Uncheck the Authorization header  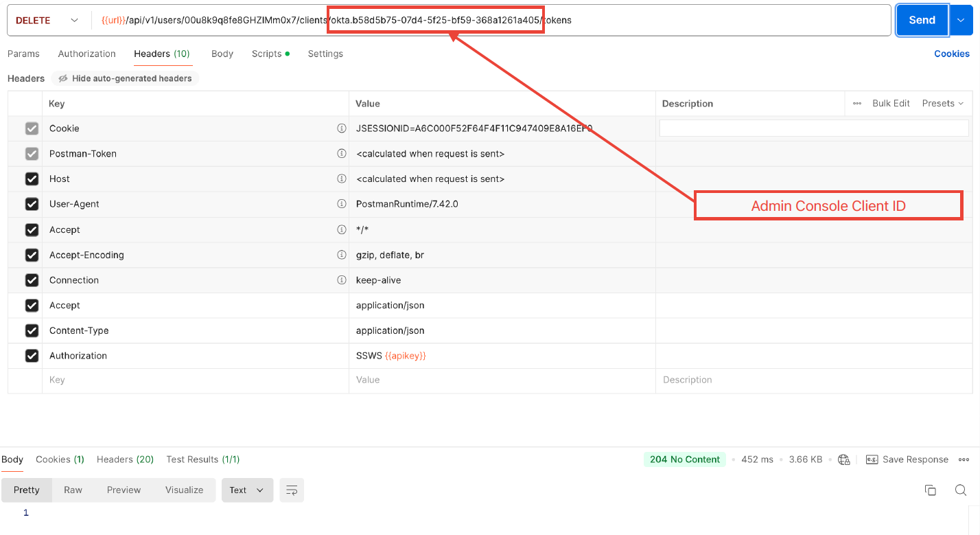click(x=32, y=356)
